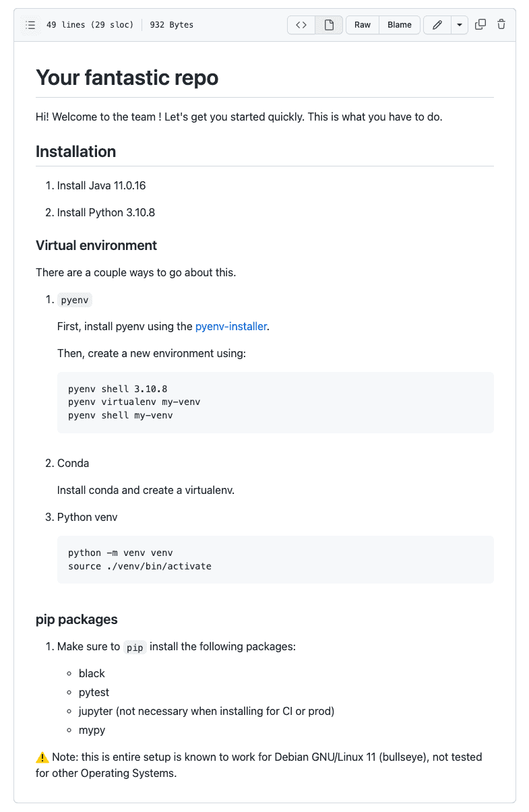This screenshot has height=812, width=529.
Task: Click the Installation heading
Action: tap(76, 152)
